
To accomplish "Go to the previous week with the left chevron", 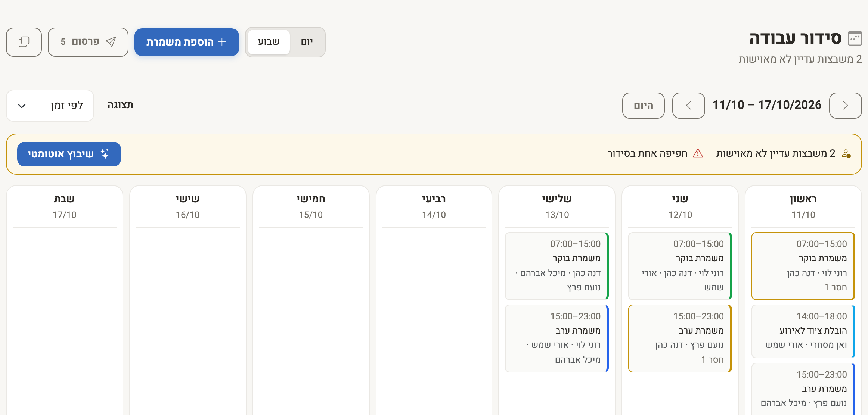I will click(688, 106).
